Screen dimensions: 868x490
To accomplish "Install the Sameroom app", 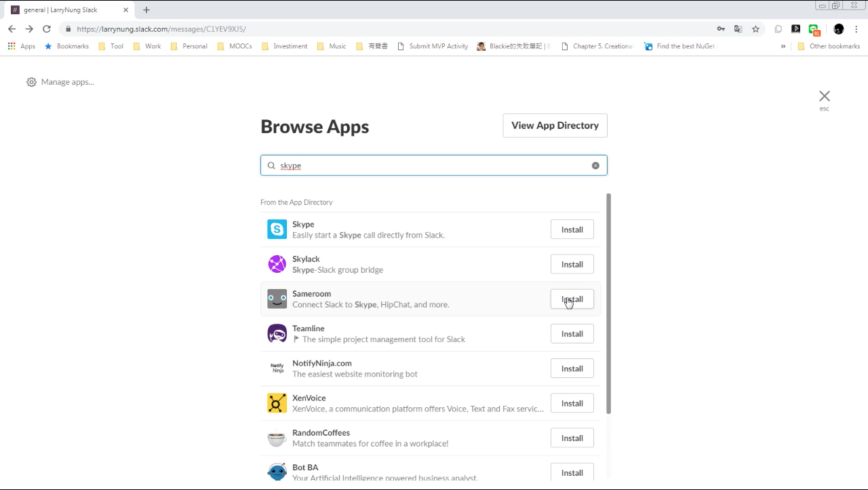I will (572, 299).
